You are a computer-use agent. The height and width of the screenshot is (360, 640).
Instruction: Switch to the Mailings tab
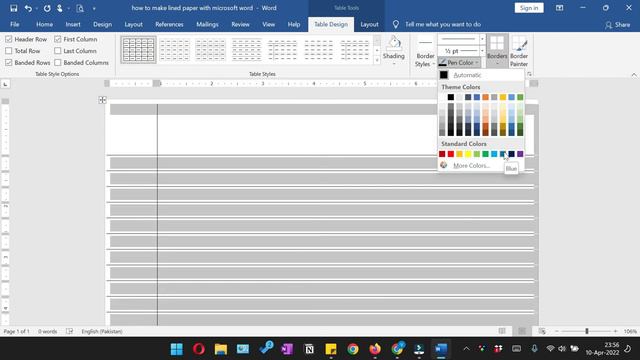(x=207, y=24)
